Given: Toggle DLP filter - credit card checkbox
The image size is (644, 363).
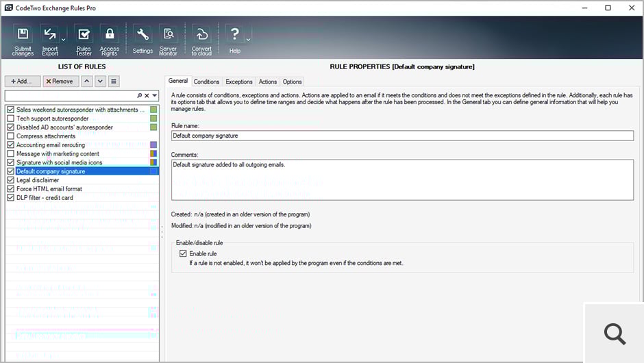Looking at the screenshot, I should point(11,197).
